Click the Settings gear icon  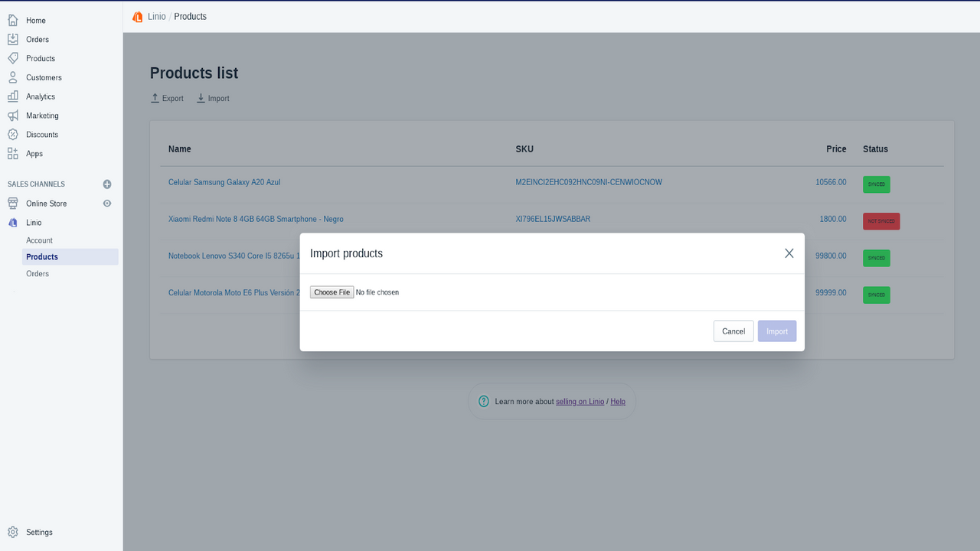[13, 532]
